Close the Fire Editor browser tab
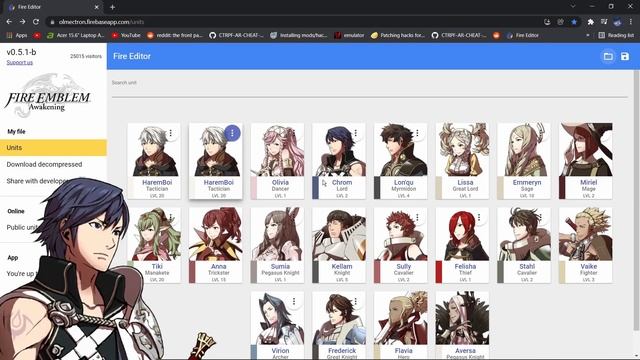The image size is (640, 360). [x=97, y=7]
